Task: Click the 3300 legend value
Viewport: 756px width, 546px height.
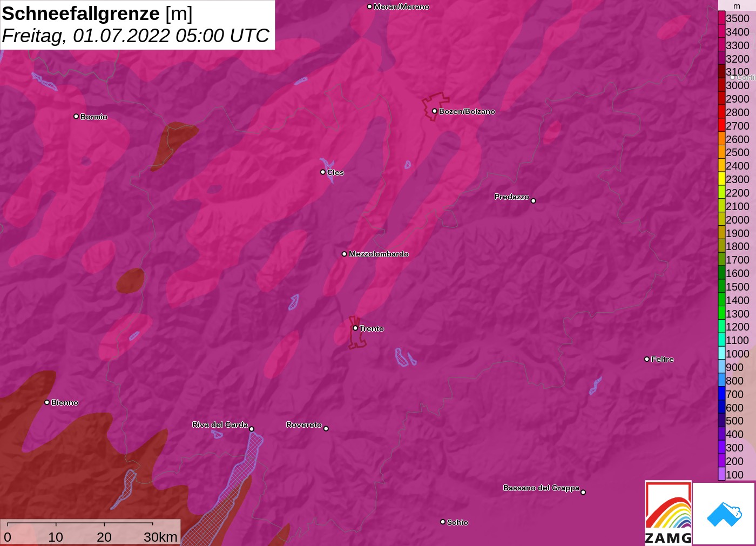Action: point(737,45)
